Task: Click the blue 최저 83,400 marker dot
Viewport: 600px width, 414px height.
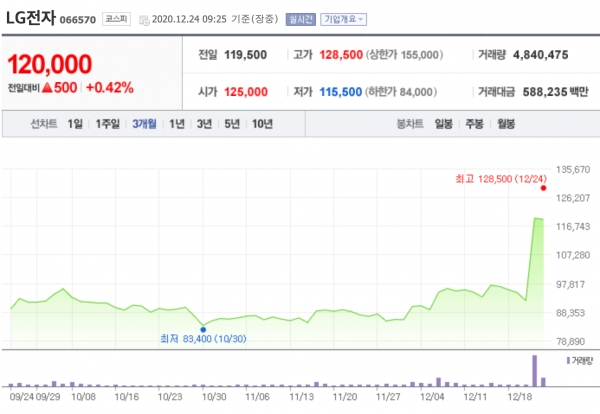Action: tap(203, 329)
